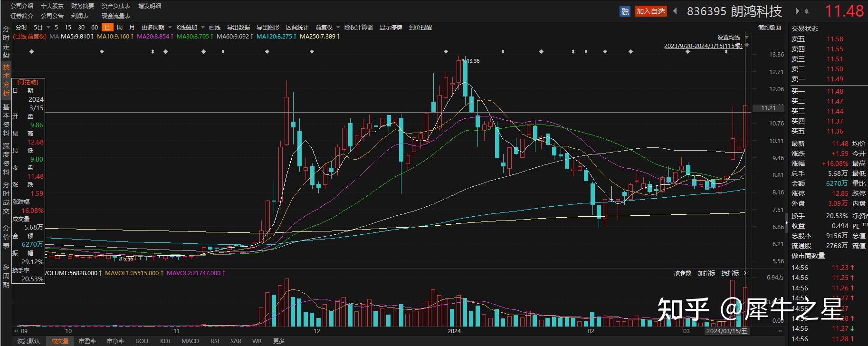
Task: Toggle 显示停牌 suspension display
Action: (391, 28)
